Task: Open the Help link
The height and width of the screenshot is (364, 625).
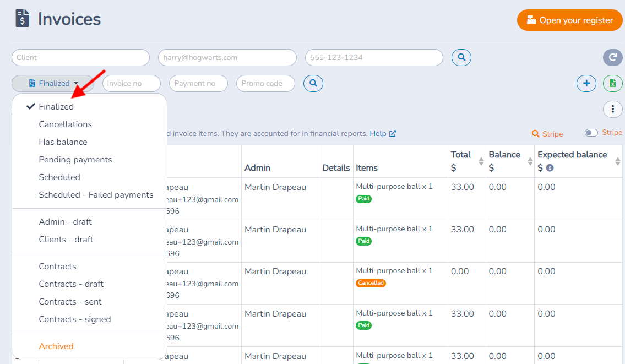Action: [x=383, y=134]
